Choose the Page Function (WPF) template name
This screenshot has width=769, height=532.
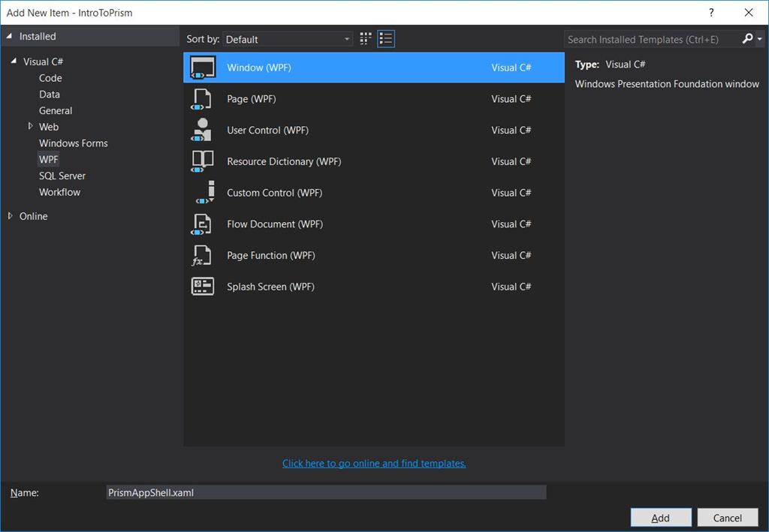pyautogui.click(x=270, y=256)
